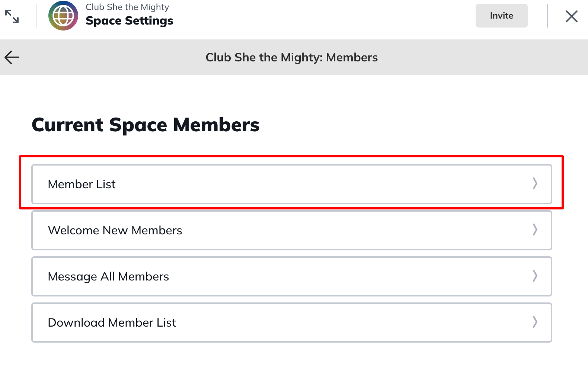
Task: Select Welcome New Members
Action: 115,230
